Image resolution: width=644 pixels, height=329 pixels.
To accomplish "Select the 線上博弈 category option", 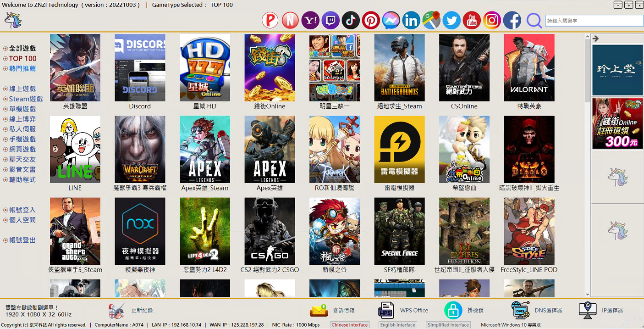I will tap(19, 119).
